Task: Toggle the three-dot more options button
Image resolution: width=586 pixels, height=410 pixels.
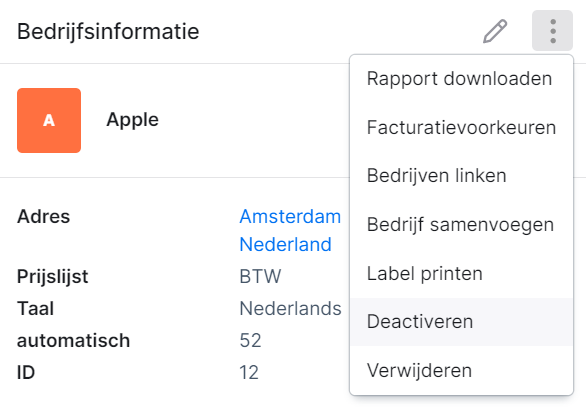Action: 552,31
